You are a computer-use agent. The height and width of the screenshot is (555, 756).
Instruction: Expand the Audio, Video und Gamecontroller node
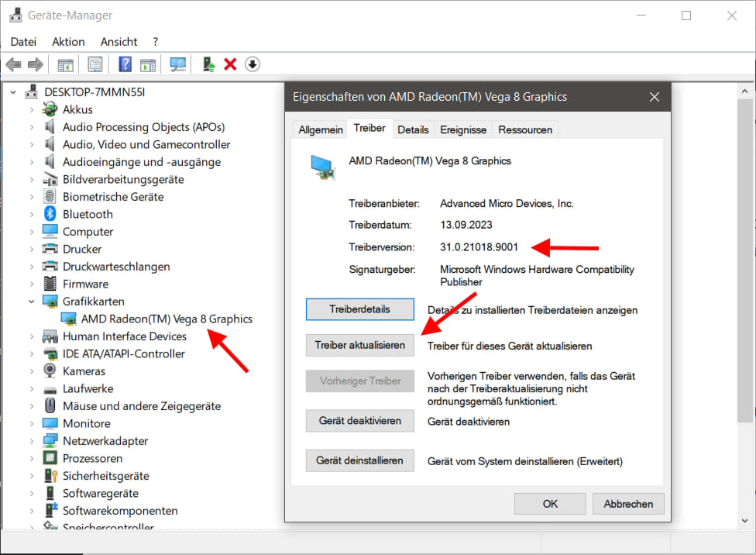coord(32,144)
